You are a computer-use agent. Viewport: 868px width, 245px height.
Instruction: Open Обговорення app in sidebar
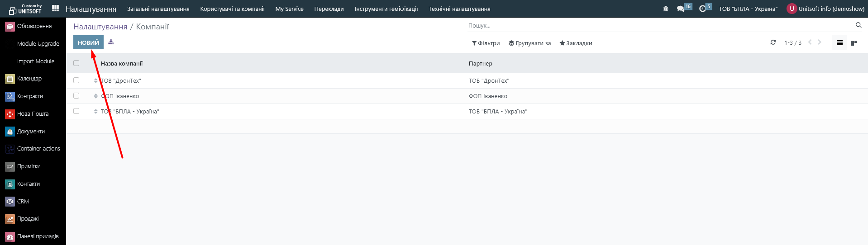pyautogui.click(x=33, y=26)
